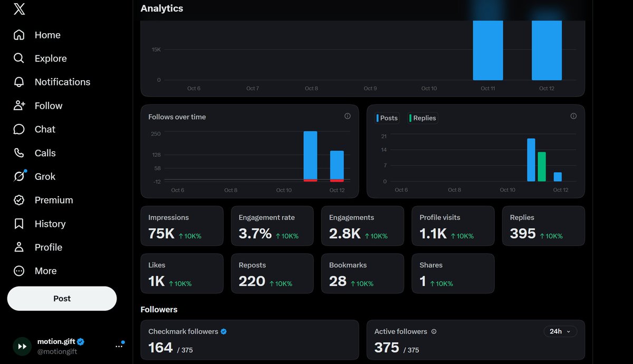633x364 pixels.
Task: Select the Profile visits metric card
Action: tap(453, 226)
